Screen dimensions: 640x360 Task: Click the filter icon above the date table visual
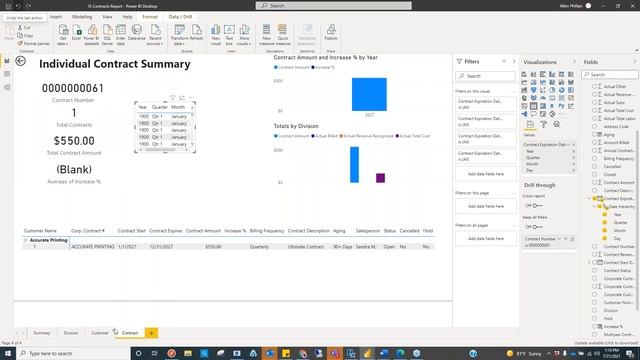(x=173, y=98)
